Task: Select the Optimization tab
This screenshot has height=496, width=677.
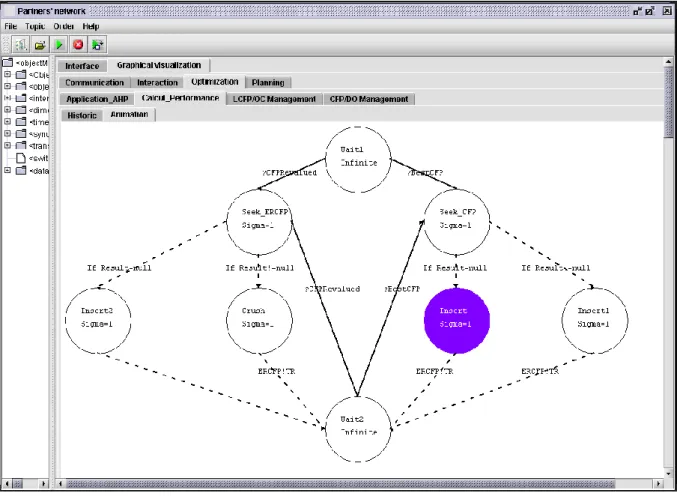Action: point(215,82)
